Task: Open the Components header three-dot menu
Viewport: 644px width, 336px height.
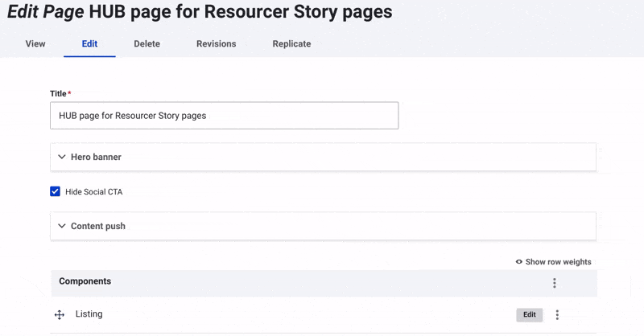Action: tap(555, 283)
